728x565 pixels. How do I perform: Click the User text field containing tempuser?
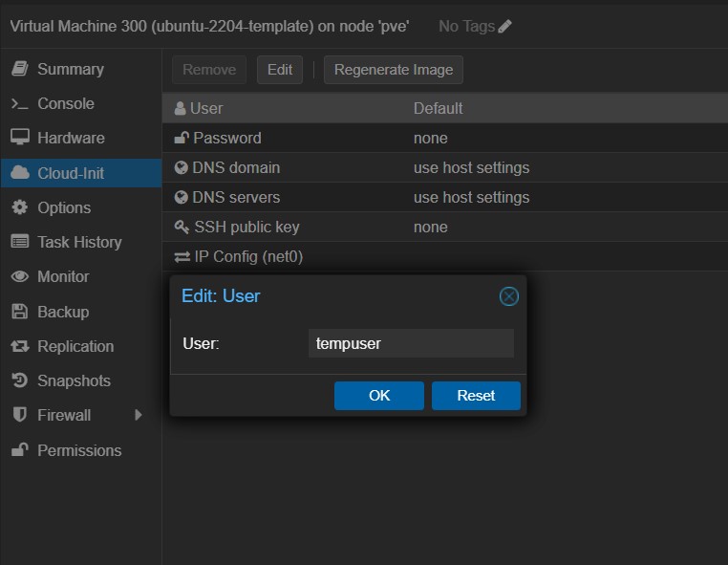click(411, 343)
